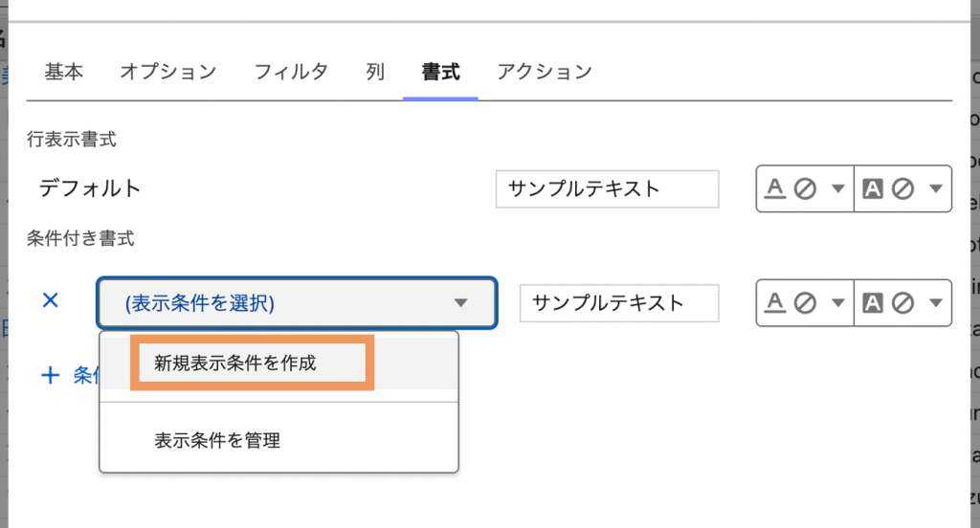Open default text color dropdown arrow

tap(837, 188)
